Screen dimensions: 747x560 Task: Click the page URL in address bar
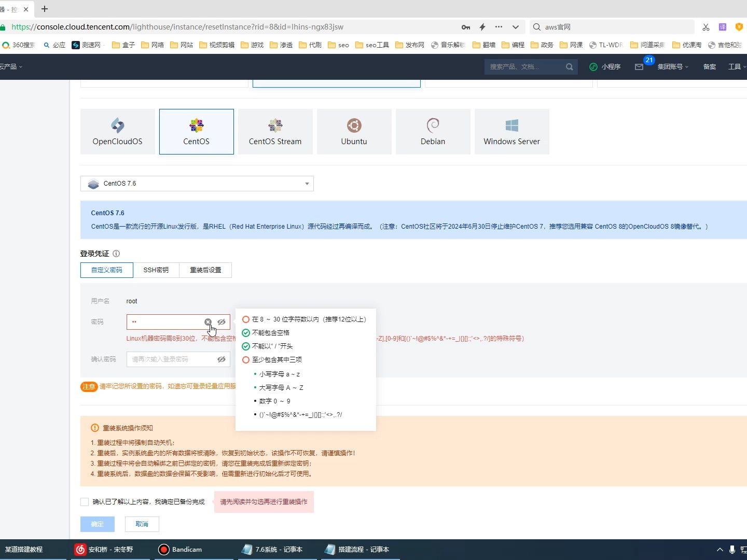coord(177,27)
